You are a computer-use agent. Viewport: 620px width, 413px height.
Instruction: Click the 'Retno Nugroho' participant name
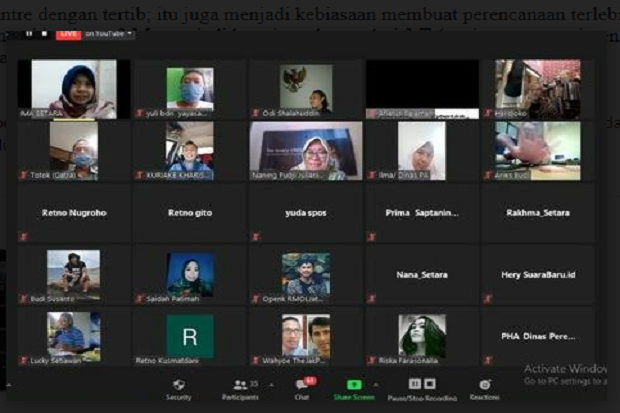pyautogui.click(x=74, y=213)
